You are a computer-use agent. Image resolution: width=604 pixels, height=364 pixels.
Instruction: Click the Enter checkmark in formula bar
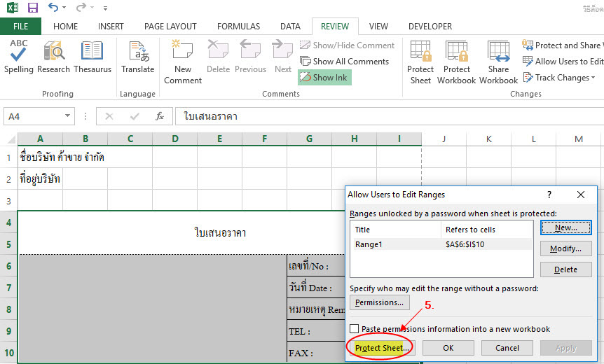pyautogui.click(x=135, y=116)
